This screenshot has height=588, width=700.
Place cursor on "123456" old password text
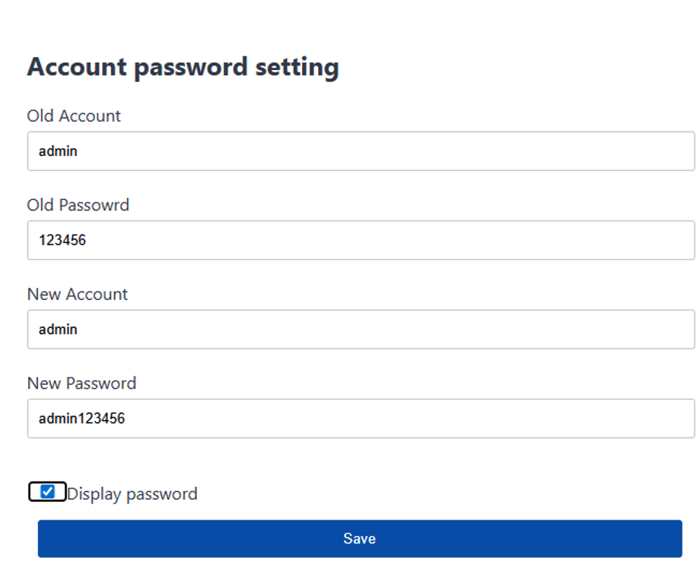pos(62,240)
